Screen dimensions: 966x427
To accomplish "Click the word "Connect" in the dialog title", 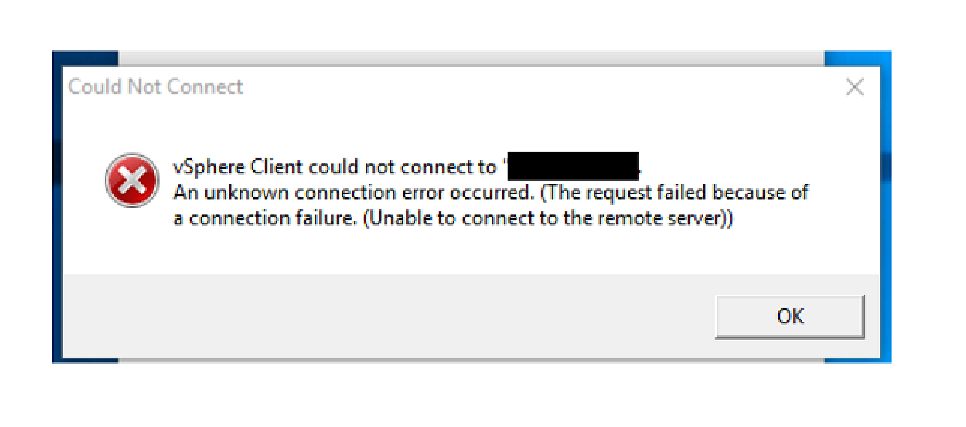I will tap(208, 87).
